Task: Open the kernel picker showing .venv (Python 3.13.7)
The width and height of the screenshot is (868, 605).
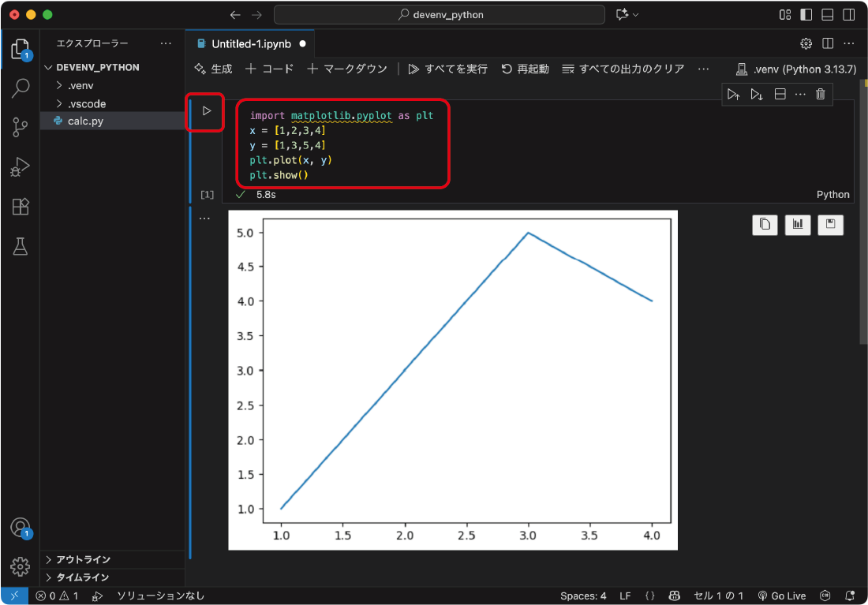Action: 795,69
